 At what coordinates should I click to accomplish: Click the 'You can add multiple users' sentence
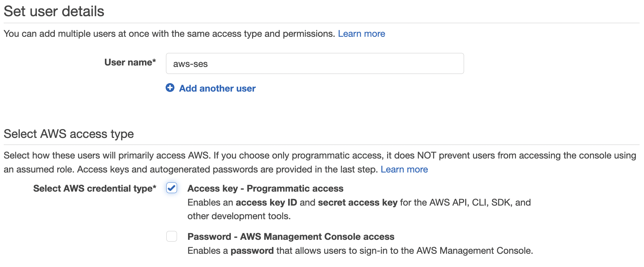click(169, 34)
